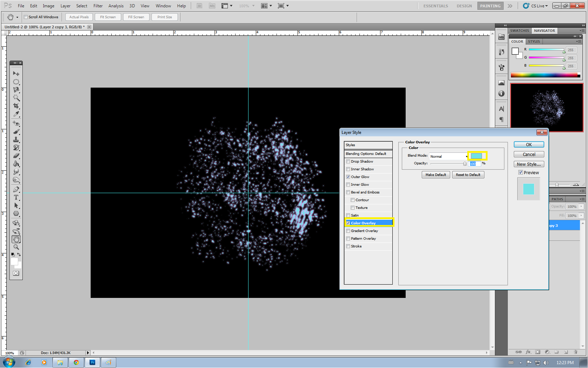Select the Move tool

coord(16,73)
